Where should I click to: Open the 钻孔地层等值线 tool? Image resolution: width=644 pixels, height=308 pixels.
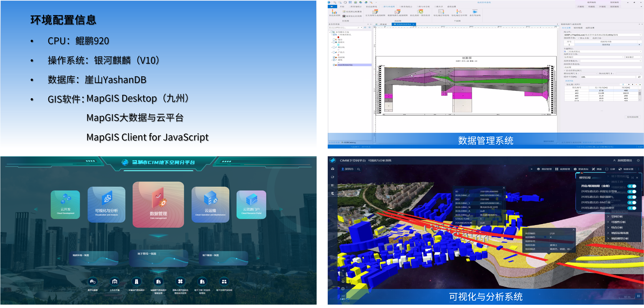pyautogui.click(x=441, y=13)
